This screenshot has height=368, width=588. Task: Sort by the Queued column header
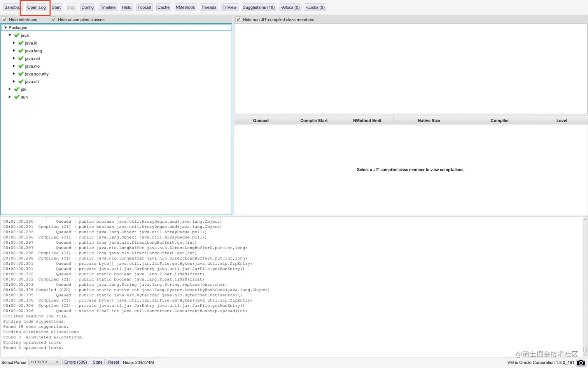tap(261, 121)
